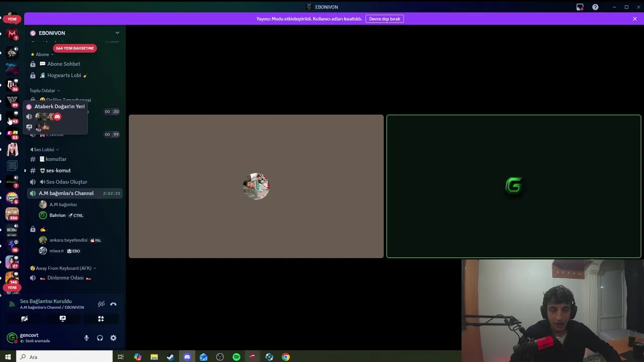Open the server with 18 badge
The image size is (644, 362).
(12, 246)
